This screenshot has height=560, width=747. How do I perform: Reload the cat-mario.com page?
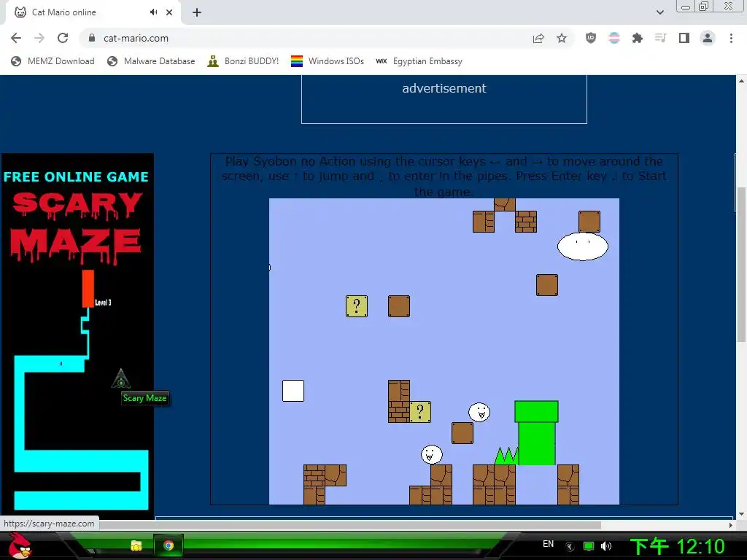[x=63, y=38]
